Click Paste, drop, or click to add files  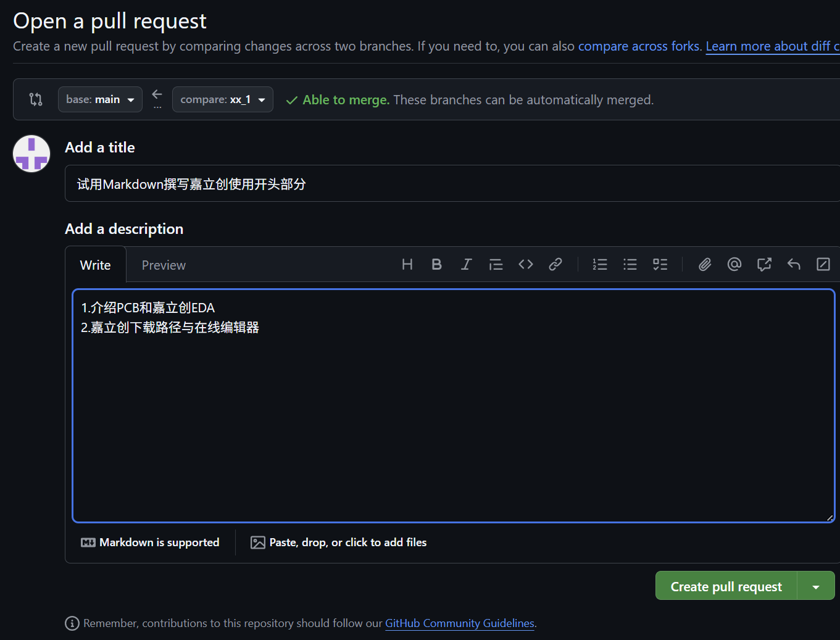click(x=338, y=542)
